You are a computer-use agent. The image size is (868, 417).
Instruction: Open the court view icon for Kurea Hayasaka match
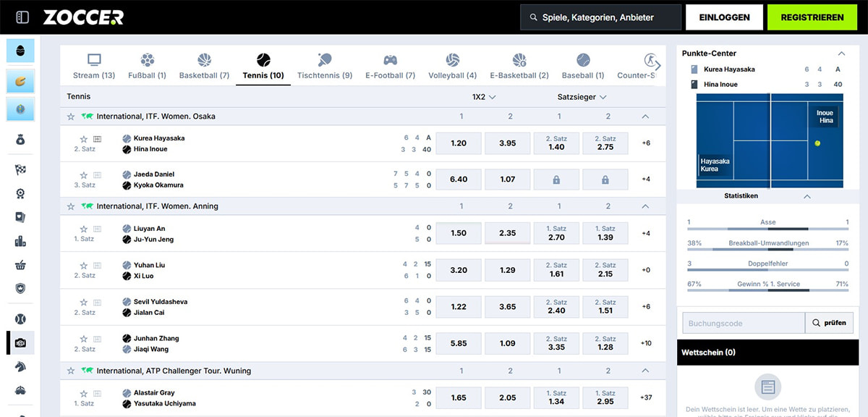[x=98, y=138]
